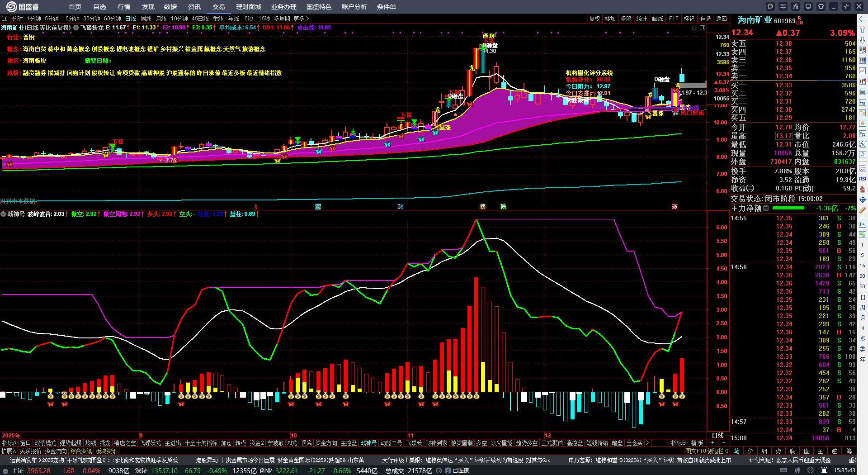Add stock via the -自选 button
Image resolution: width=868 pixels, height=475 pixels.
point(705,19)
